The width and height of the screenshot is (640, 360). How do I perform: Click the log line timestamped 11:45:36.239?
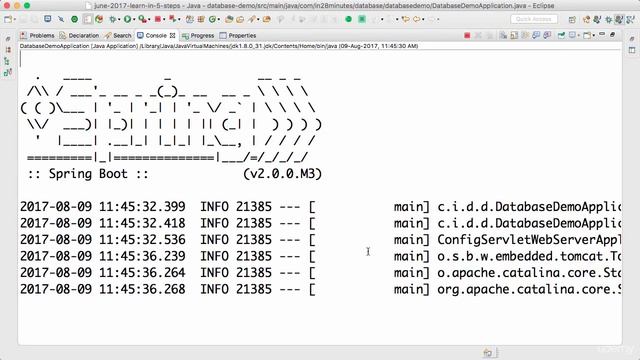click(x=320, y=256)
